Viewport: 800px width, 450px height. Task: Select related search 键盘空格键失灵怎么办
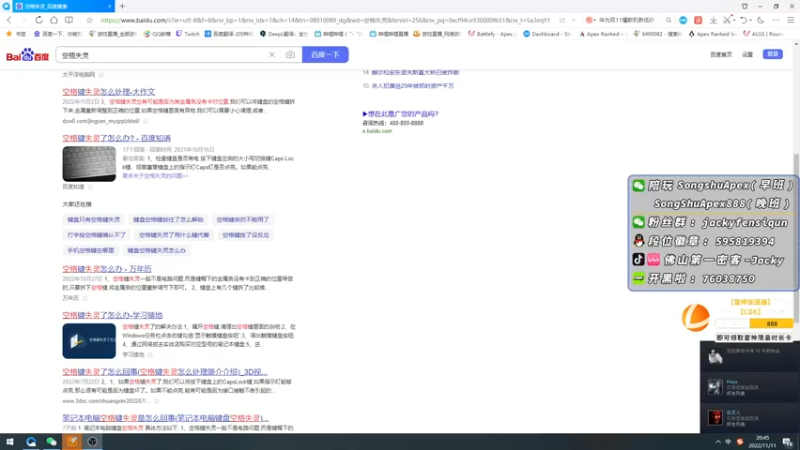coord(157,251)
